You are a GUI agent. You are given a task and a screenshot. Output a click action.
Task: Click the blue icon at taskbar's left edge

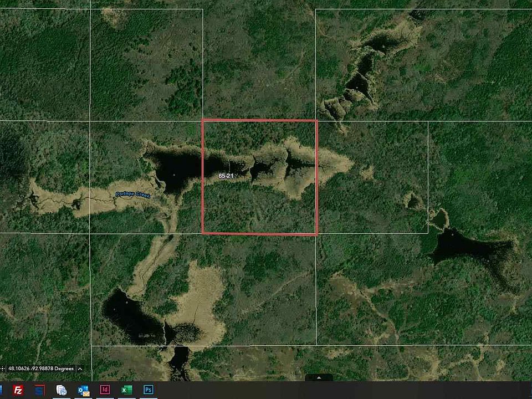click(2, 390)
